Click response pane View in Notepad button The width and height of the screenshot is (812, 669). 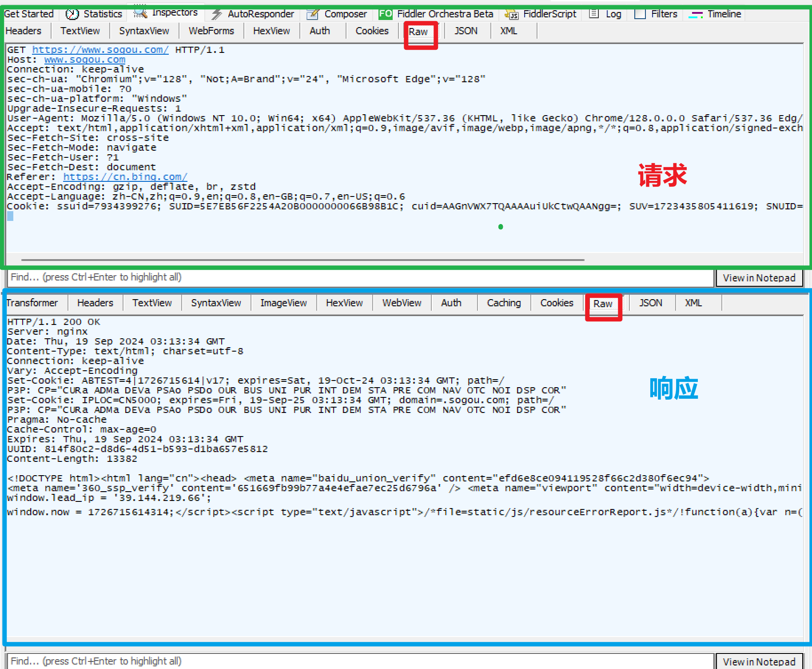[759, 661]
